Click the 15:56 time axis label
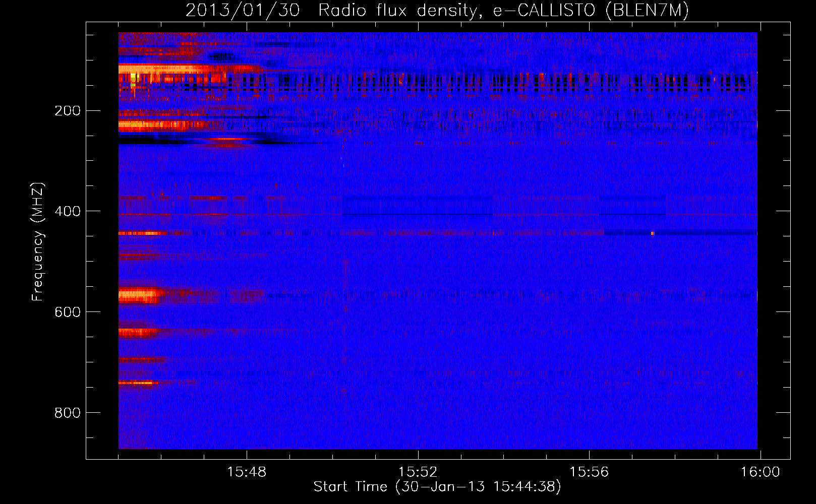816x504 pixels. coord(589,472)
